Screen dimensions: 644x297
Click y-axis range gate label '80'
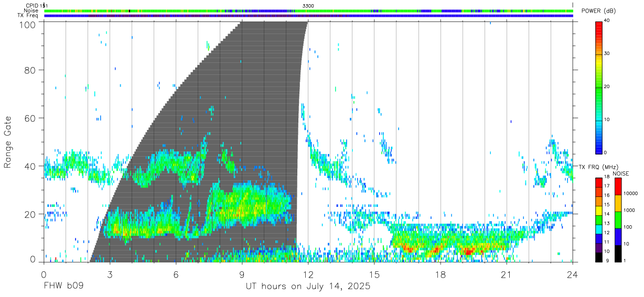tap(29, 70)
